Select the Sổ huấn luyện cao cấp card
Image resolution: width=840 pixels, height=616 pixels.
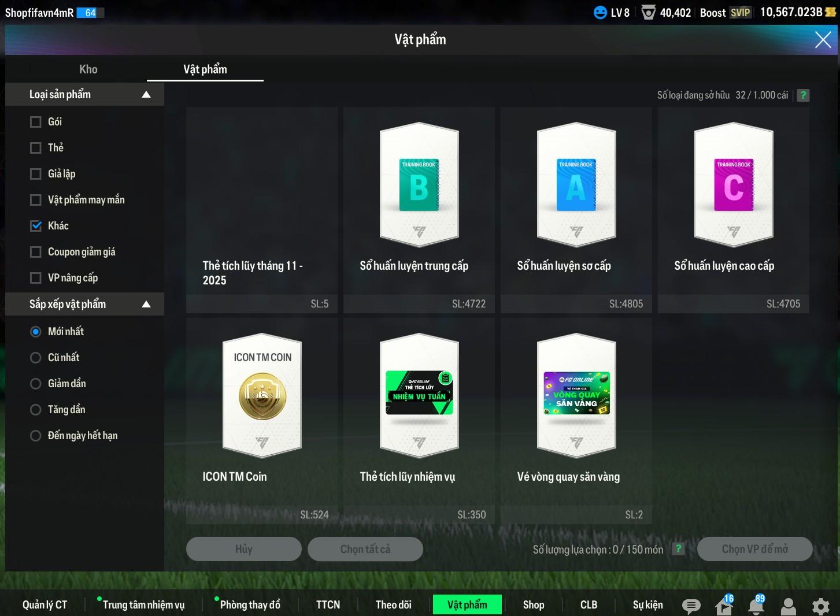coord(733,209)
